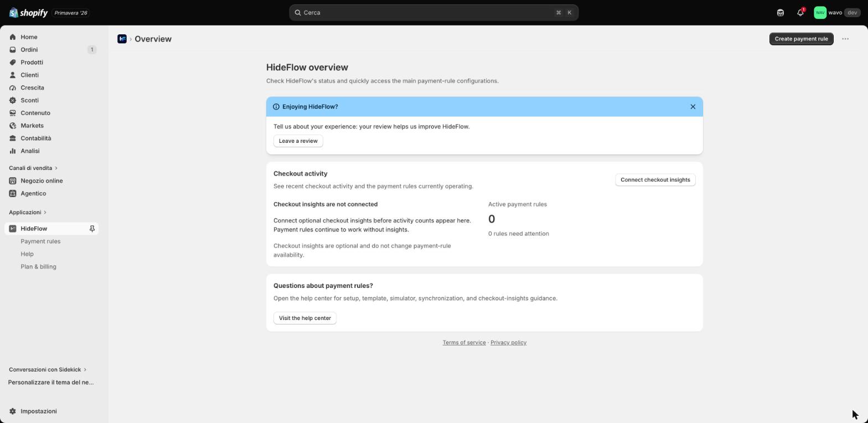Click the Sconti discount icon

[x=13, y=101]
